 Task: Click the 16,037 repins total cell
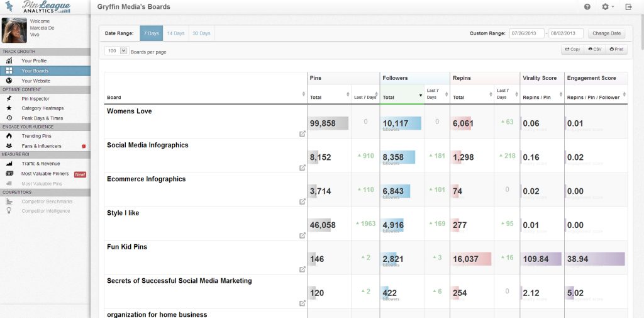coord(472,259)
